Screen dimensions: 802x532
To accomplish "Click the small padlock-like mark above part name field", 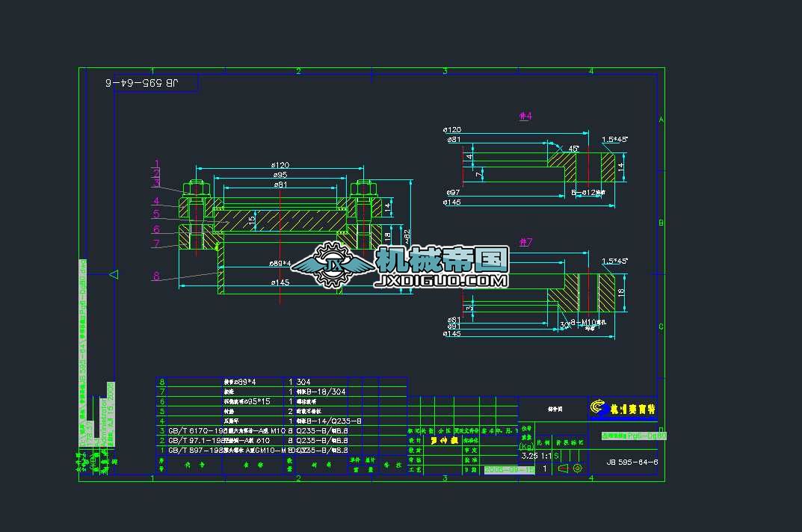I will coord(661,429).
